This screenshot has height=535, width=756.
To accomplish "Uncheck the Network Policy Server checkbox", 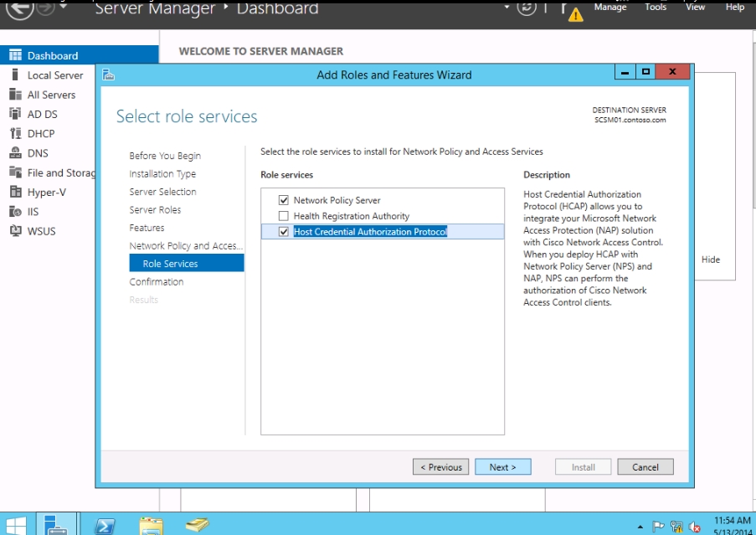I will (284, 201).
